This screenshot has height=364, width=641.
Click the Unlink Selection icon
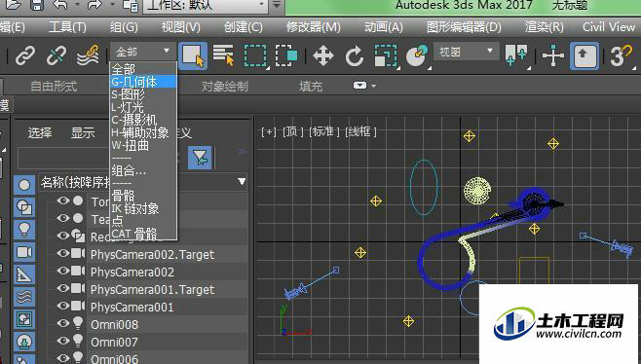click(x=57, y=55)
